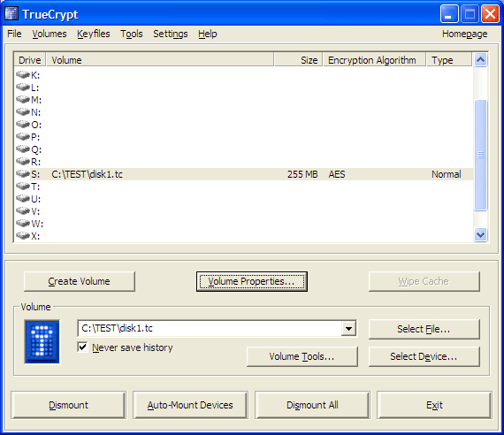Open the Volumes menu
This screenshot has width=504, height=435.
(50, 34)
